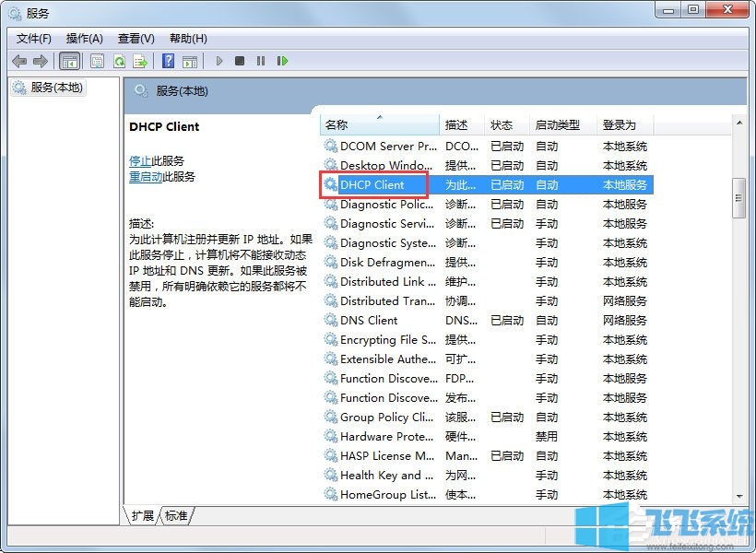Click the Restart service toolbar icon
This screenshot has height=553, width=756.
(283, 61)
